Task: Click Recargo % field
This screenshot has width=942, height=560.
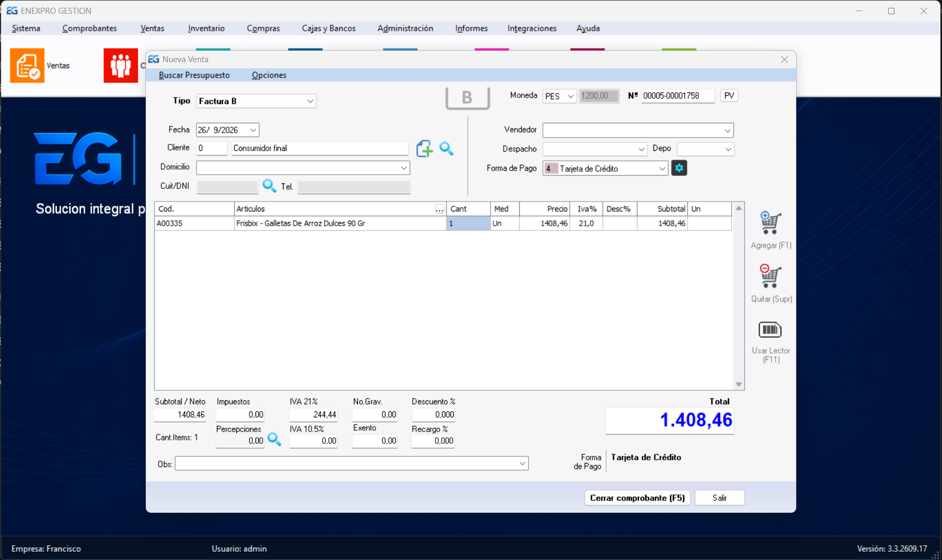Action: pyautogui.click(x=433, y=441)
